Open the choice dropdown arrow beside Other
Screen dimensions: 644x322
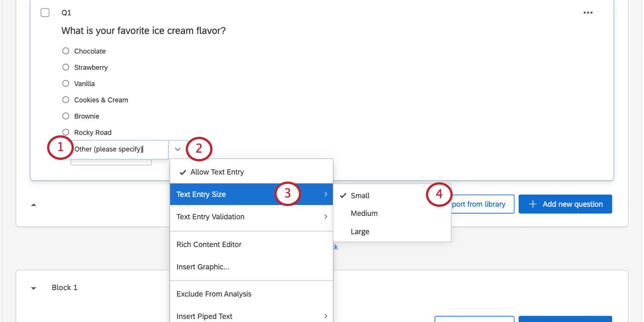click(x=178, y=149)
